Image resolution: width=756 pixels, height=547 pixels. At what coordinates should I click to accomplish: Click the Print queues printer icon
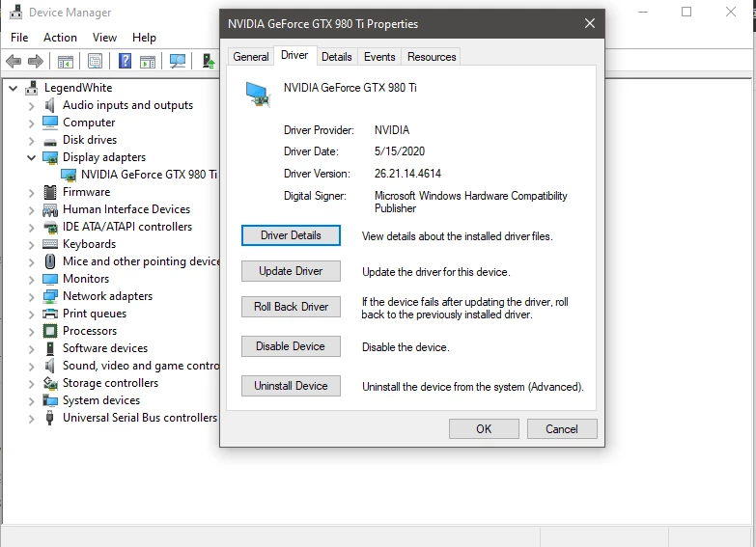coord(50,314)
